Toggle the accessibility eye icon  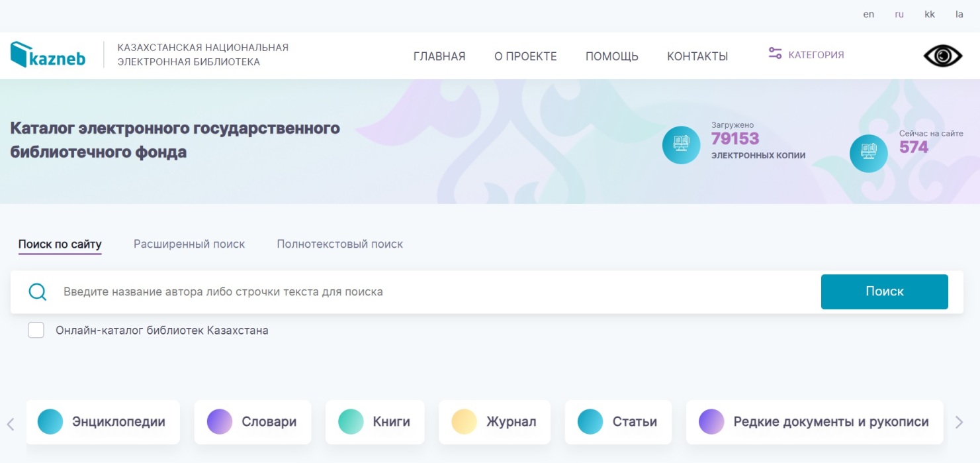click(x=942, y=56)
